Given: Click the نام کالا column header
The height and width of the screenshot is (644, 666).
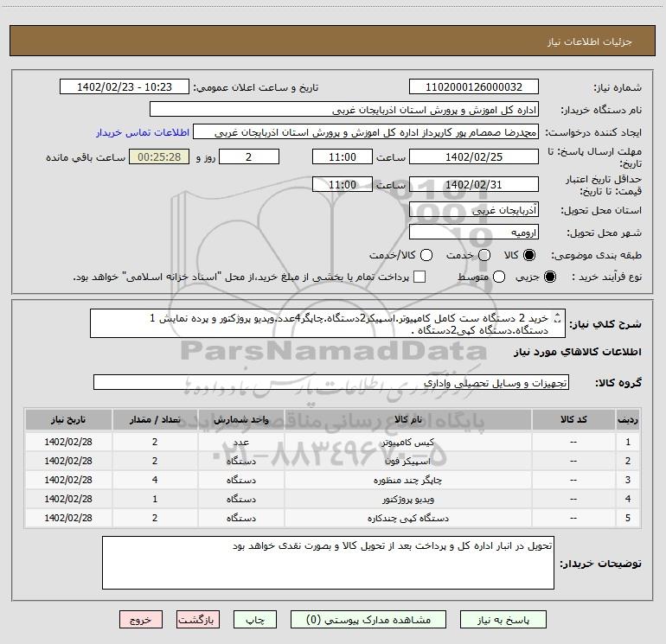Looking at the screenshot, I should 407,420.
